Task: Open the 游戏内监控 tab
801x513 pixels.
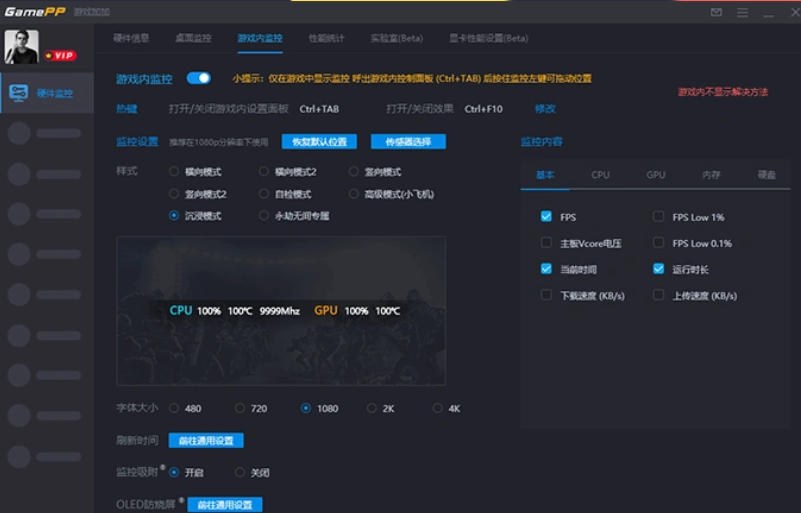Action: (x=260, y=38)
